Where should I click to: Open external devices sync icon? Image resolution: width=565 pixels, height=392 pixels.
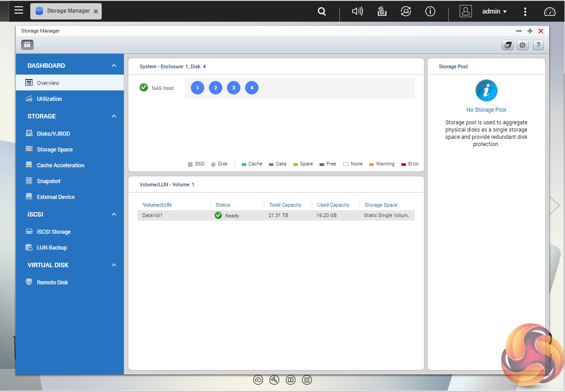(406, 12)
